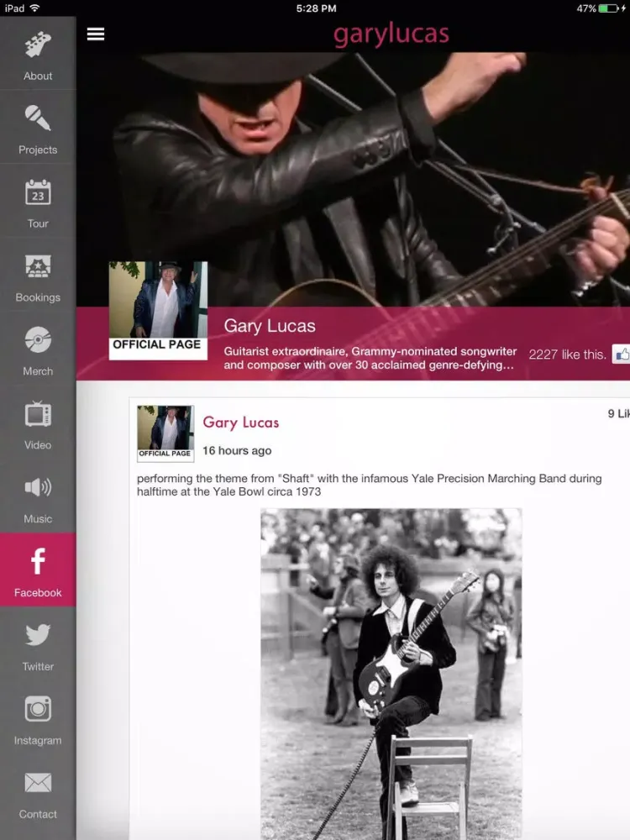Open the About section guitar icon
Image resolution: width=630 pixels, height=840 pixels.
pyautogui.click(x=38, y=45)
